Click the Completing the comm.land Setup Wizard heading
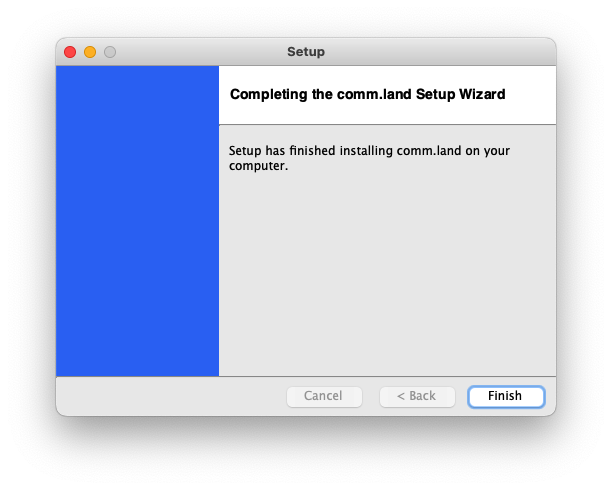The width and height of the screenshot is (612, 490). click(367, 94)
